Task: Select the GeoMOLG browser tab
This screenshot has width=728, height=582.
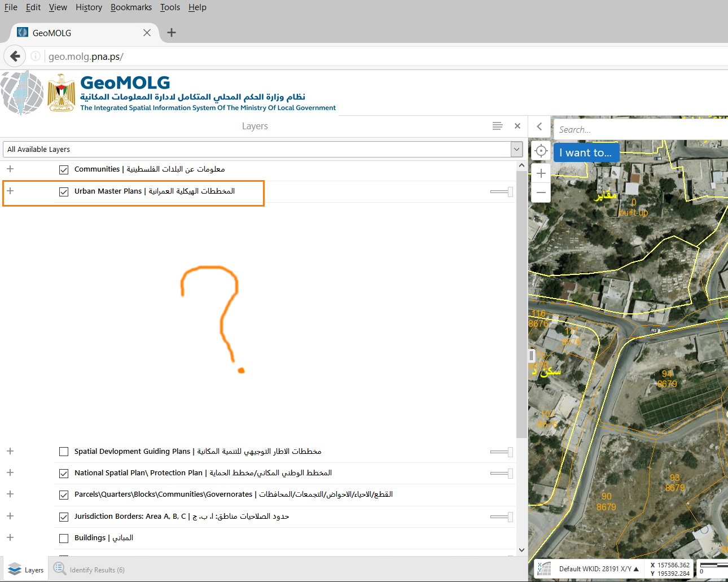Action: 85,33
